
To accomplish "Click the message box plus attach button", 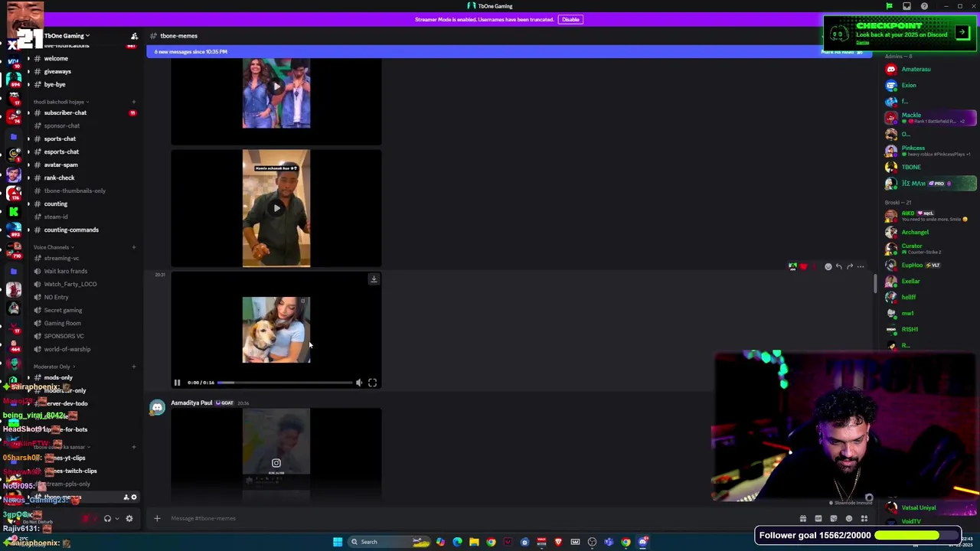I will [157, 519].
